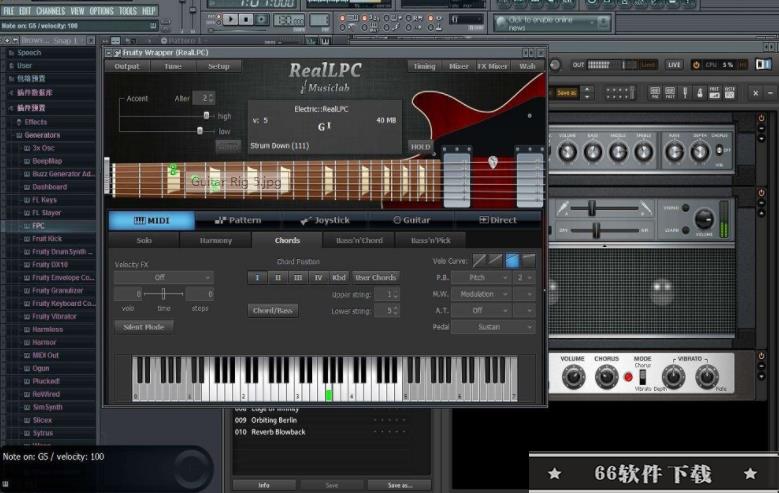779x493 pixels.
Task: Open the TOOLS menu
Action: 128,10
